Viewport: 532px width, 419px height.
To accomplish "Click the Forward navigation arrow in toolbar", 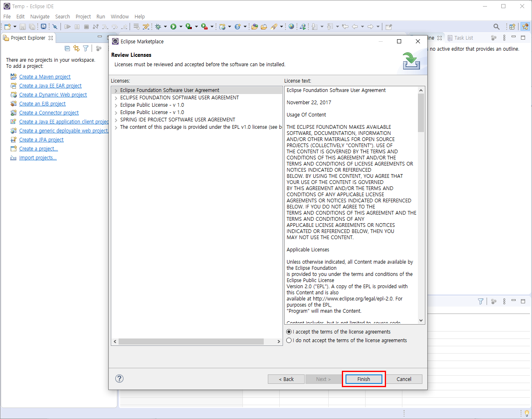I will coord(370,27).
